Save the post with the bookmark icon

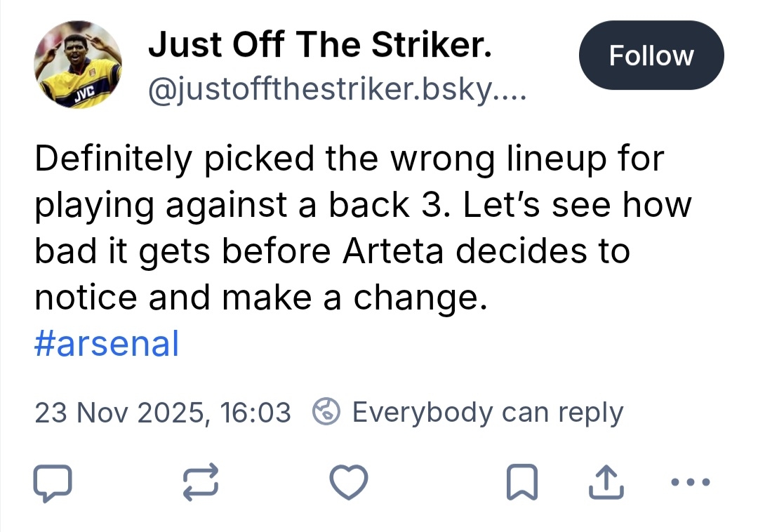click(520, 484)
